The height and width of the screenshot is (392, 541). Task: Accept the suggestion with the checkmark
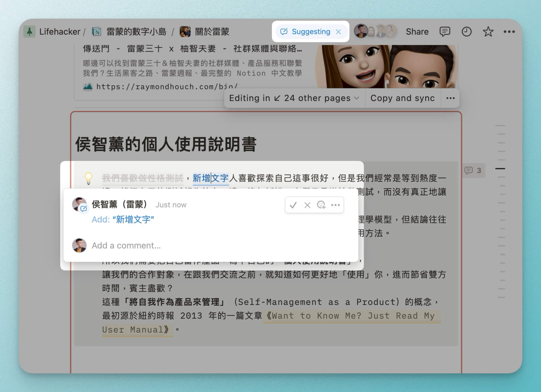coord(293,205)
